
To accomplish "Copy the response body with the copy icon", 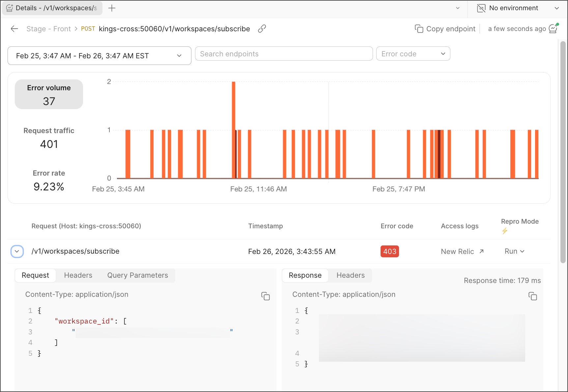I will pyautogui.click(x=533, y=296).
